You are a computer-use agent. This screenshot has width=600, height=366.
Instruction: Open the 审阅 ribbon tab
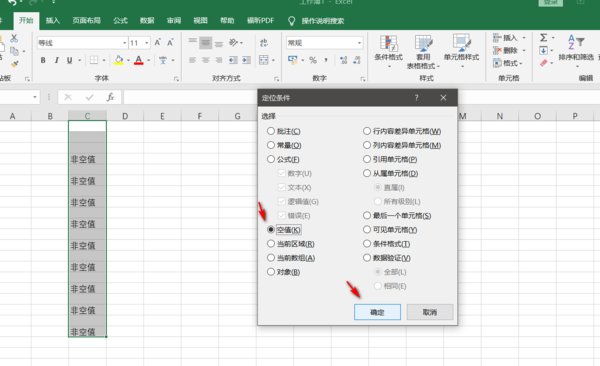pyautogui.click(x=174, y=20)
